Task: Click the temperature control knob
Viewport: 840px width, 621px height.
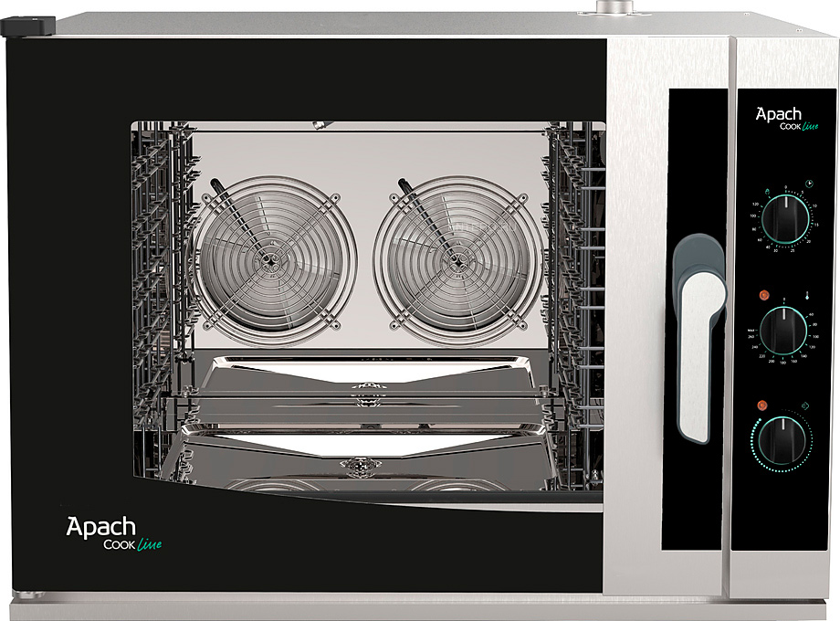Action: (x=783, y=332)
